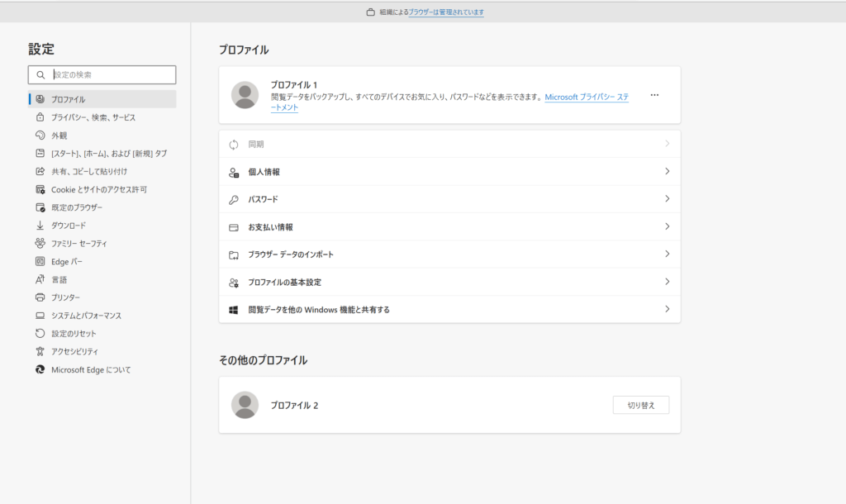
Task: Select プライバシー、検索、サービス in sidebar
Action: [93, 117]
